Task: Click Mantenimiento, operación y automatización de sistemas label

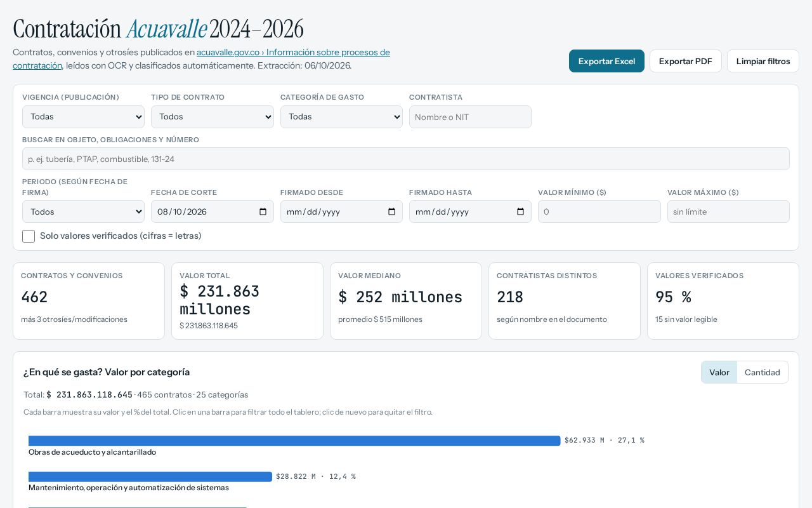Action: 129,488
